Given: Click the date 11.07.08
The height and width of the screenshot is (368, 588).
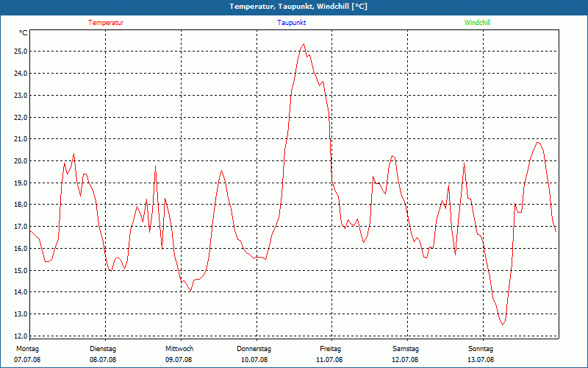Looking at the screenshot, I should tap(329, 360).
